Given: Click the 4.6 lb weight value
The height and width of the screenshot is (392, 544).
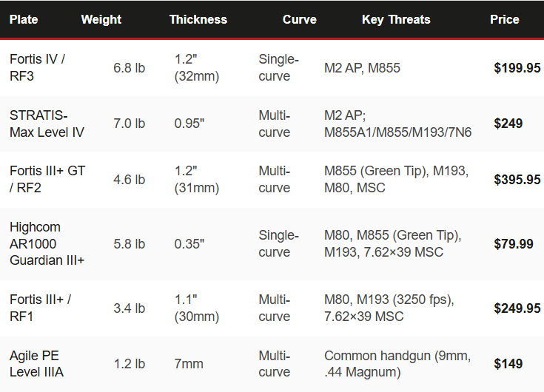Looking at the screenshot, I should point(129,180).
